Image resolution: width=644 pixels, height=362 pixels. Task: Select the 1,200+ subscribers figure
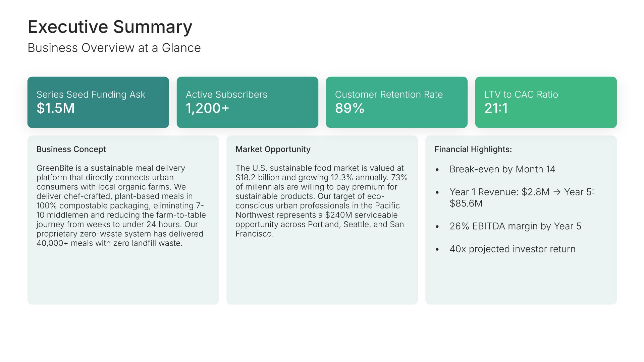(x=207, y=108)
